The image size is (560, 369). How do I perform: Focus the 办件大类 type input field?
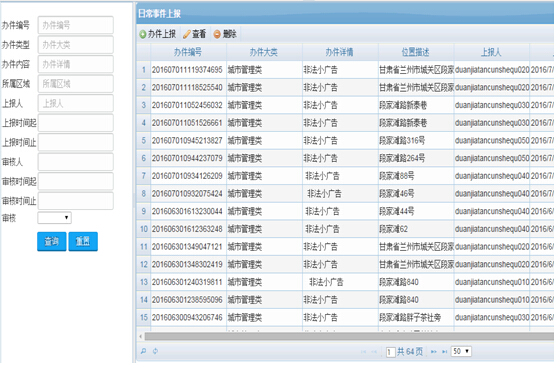(x=76, y=45)
